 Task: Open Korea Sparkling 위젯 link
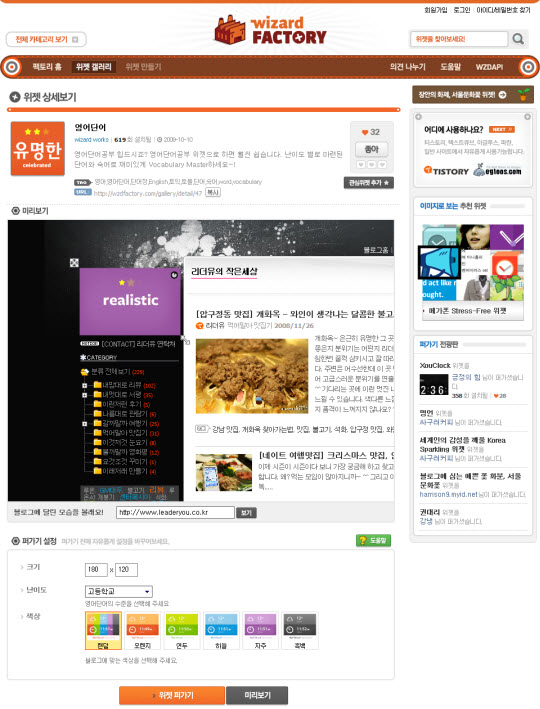click(463, 444)
